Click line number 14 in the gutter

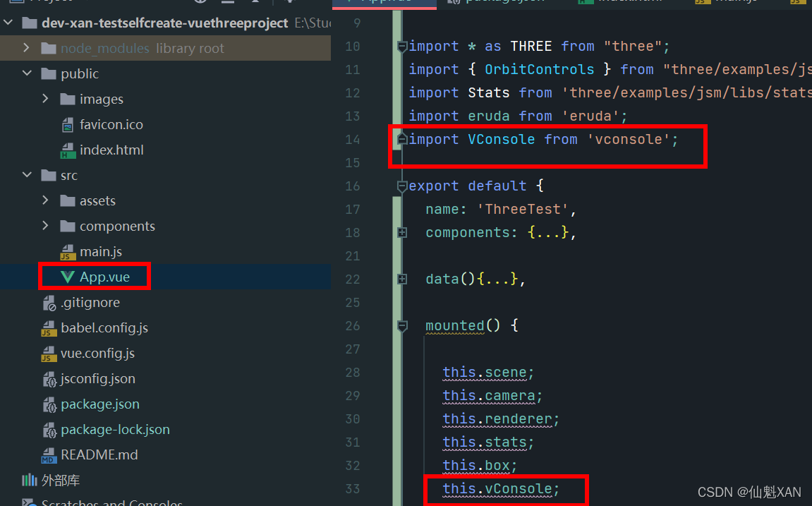pos(353,140)
